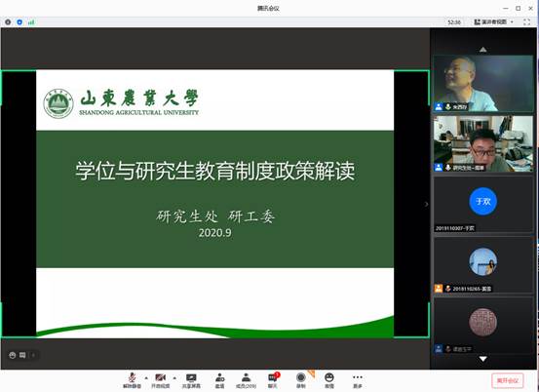Image resolution: width=539 pixels, height=392 pixels.
Task: Open the invite participants icon
Action: point(220,380)
